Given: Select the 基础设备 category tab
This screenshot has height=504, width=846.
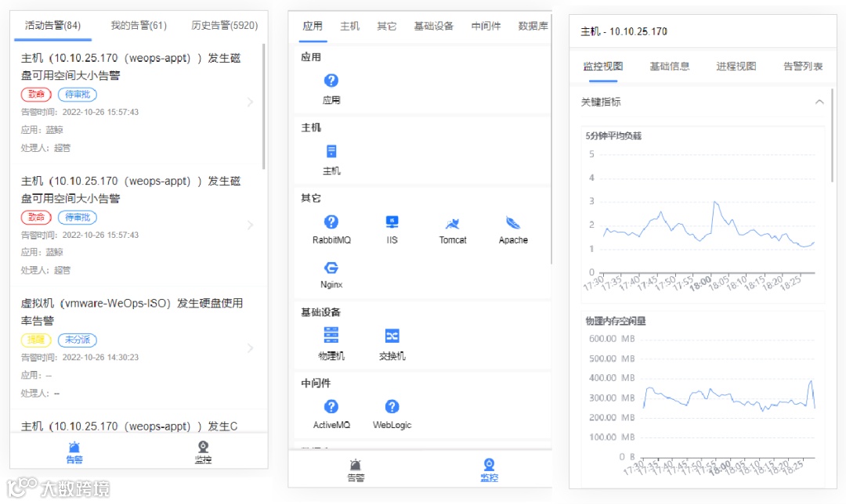Looking at the screenshot, I should [x=433, y=26].
